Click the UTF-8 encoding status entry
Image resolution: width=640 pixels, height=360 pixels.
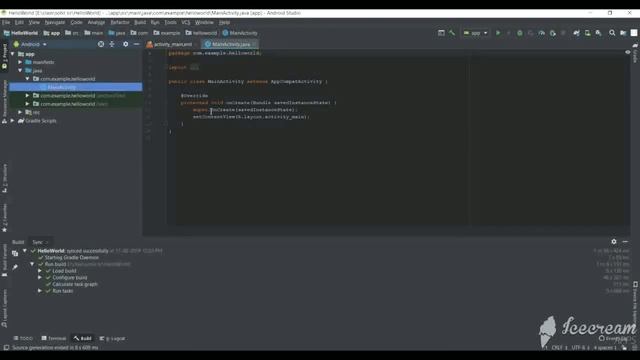[x=580, y=347]
